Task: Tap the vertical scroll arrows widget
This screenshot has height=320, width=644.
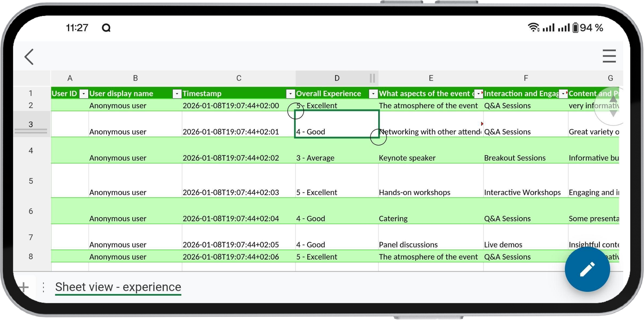Action: [x=613, y=106]
